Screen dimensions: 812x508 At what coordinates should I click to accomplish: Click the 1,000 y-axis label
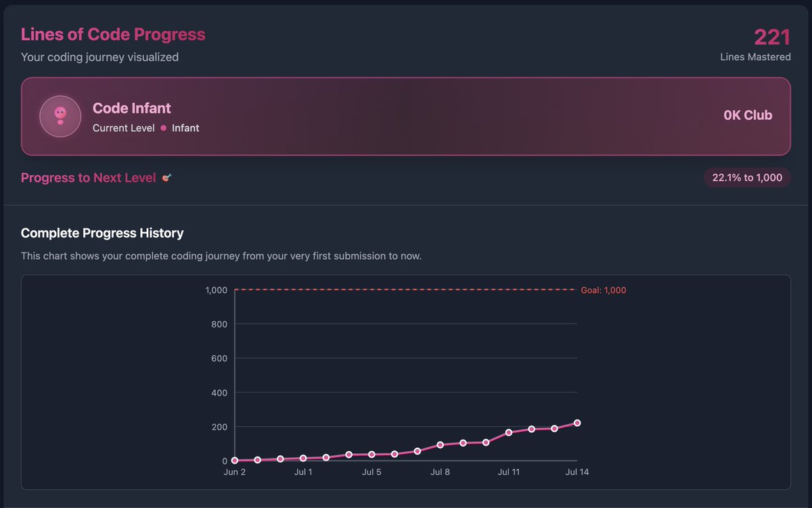(x=217, y=290)
